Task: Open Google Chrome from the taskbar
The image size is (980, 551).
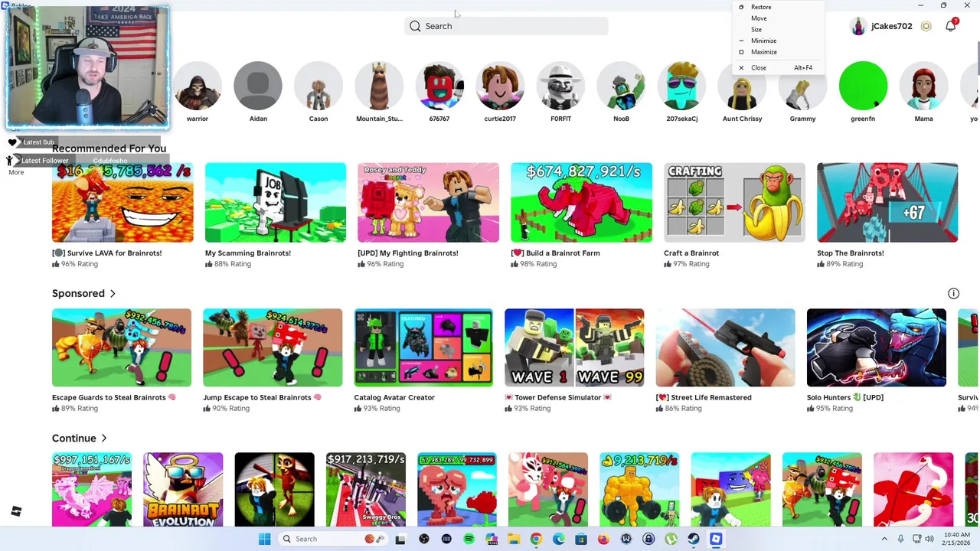Action: point(536,539)
